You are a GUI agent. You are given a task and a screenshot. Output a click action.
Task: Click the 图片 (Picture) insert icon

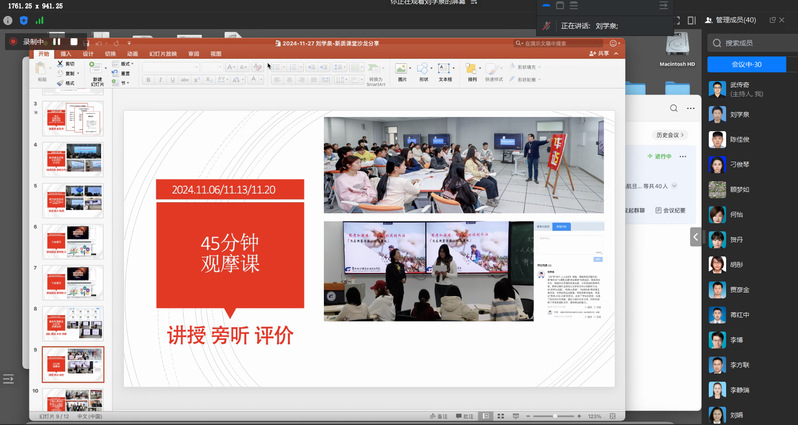click(x=401, y=71)
